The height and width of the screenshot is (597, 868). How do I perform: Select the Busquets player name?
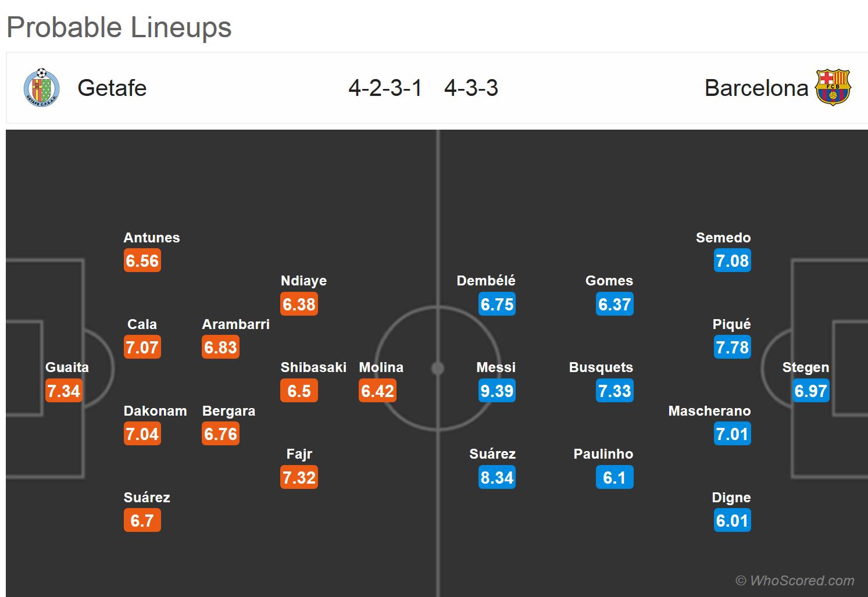pos(601,367)
